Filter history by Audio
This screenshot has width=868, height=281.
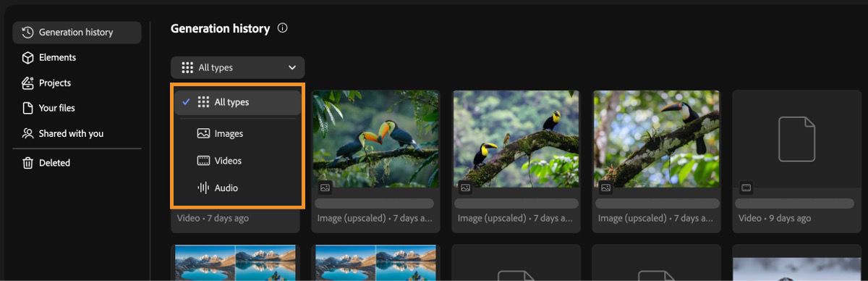[238, 188]
